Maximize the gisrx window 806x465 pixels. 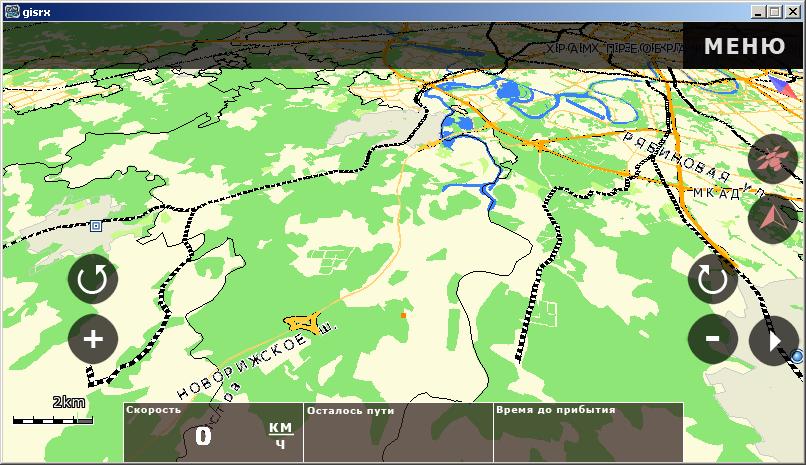coord(776,11)
